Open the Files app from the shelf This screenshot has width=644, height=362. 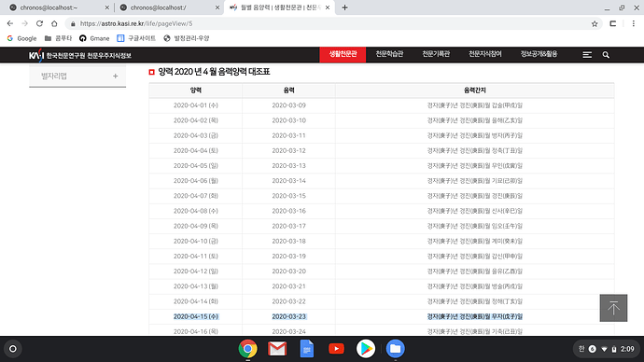click(x=395, y=349)
